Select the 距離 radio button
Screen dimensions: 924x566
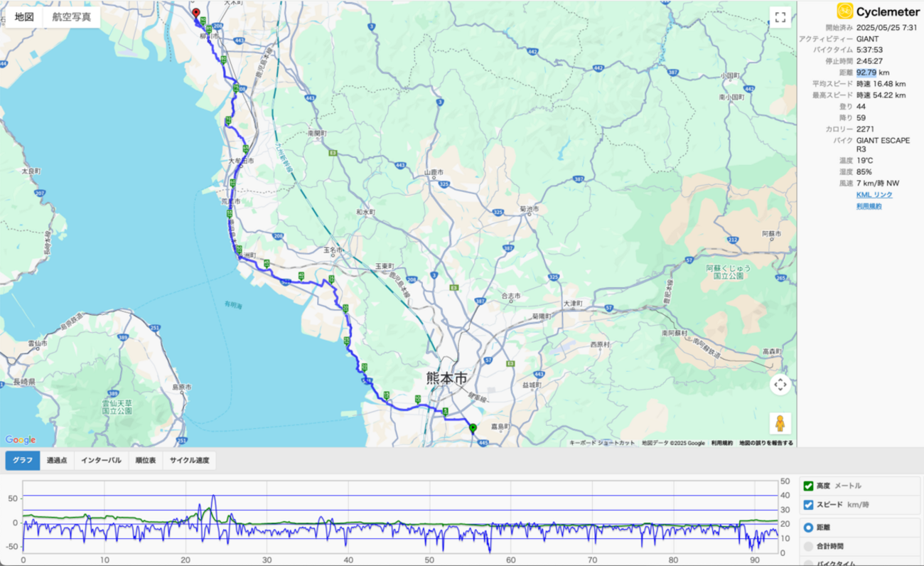(807, 528)
